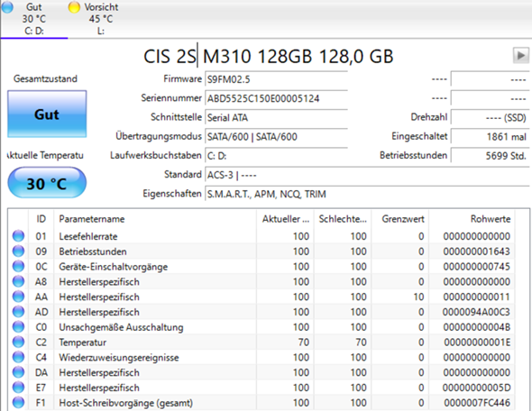This screenshot has height=411, width=532.
Task: Click the Grenzwert value 10 in row AA
Action: point(418,297)
